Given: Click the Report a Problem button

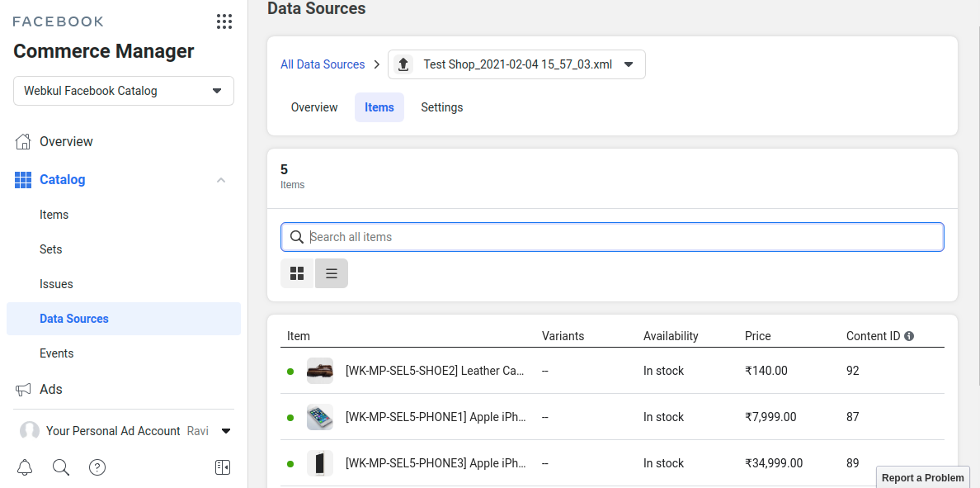Looking at the screenshot, I should (922, 477).
